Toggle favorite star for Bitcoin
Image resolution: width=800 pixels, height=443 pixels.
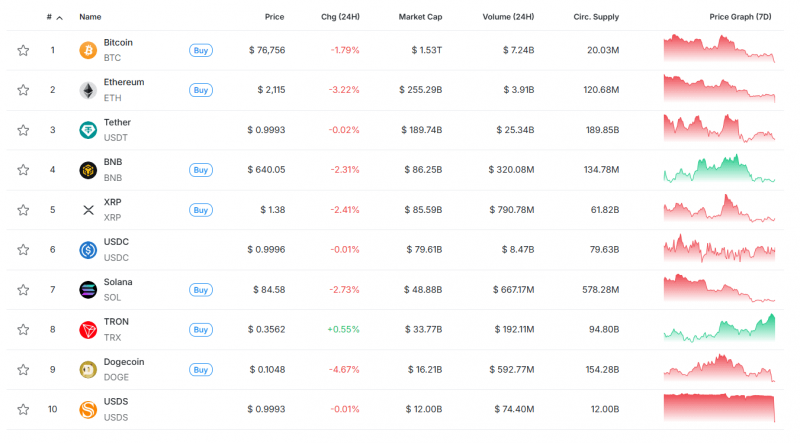(x=23, y=50)
